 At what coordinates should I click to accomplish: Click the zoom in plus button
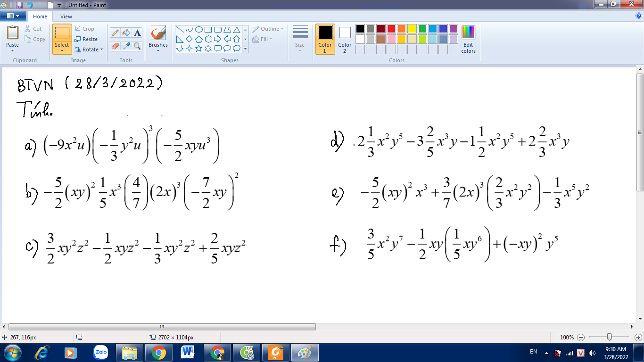(638, 337)
